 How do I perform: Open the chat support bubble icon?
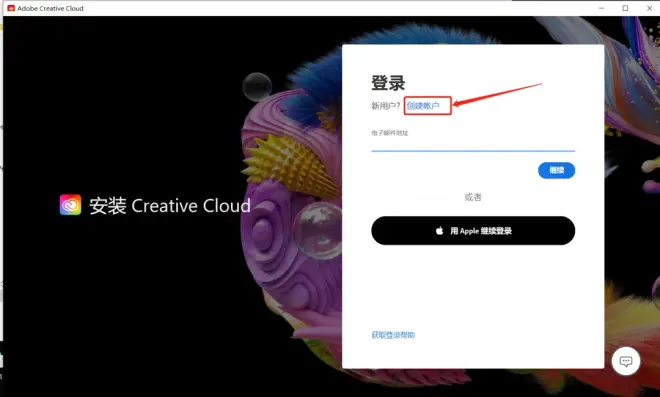click(x=626, y=361)
